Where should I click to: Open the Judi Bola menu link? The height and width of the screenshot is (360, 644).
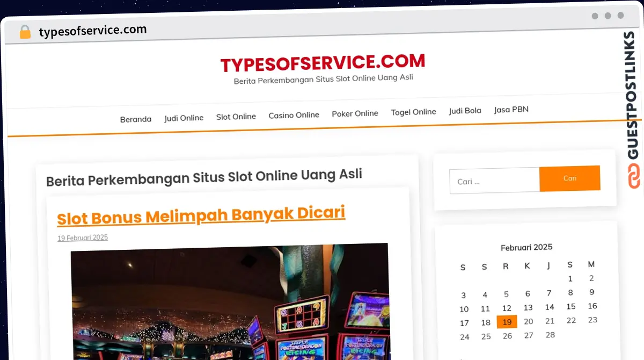point(465,111)
